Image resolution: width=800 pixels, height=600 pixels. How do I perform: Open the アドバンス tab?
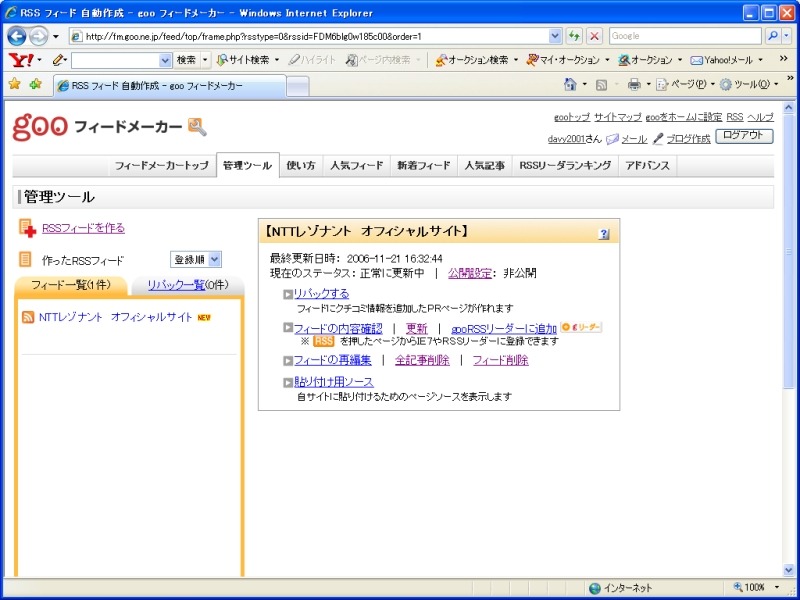click(647, 165)
